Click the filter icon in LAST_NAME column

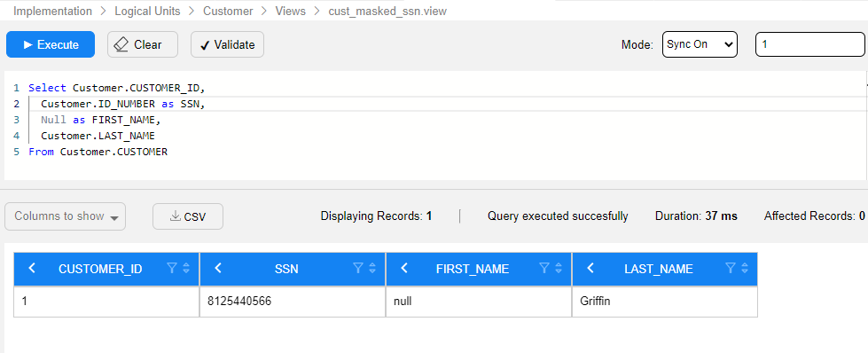pos(731,268)
